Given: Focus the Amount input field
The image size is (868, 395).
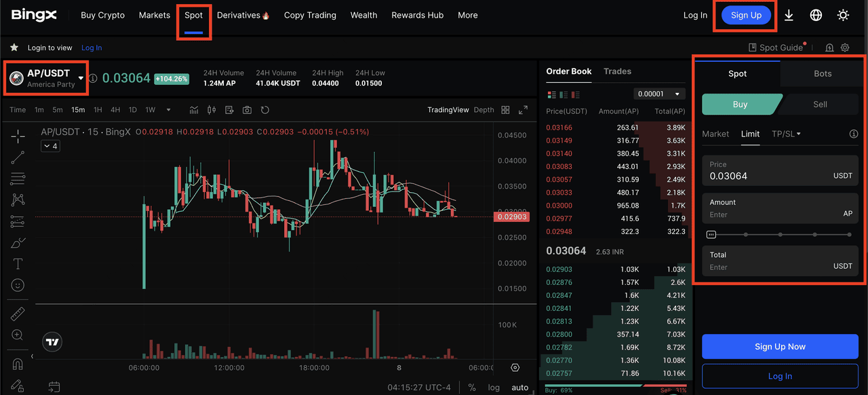Looking at the screenshot, I should click(780, 208).
